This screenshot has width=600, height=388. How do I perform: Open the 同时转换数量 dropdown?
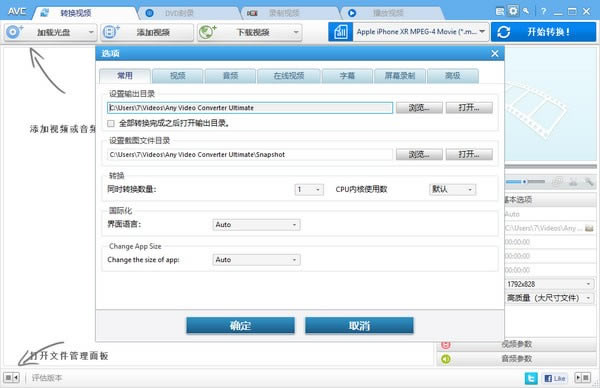[x=309, y=189]
